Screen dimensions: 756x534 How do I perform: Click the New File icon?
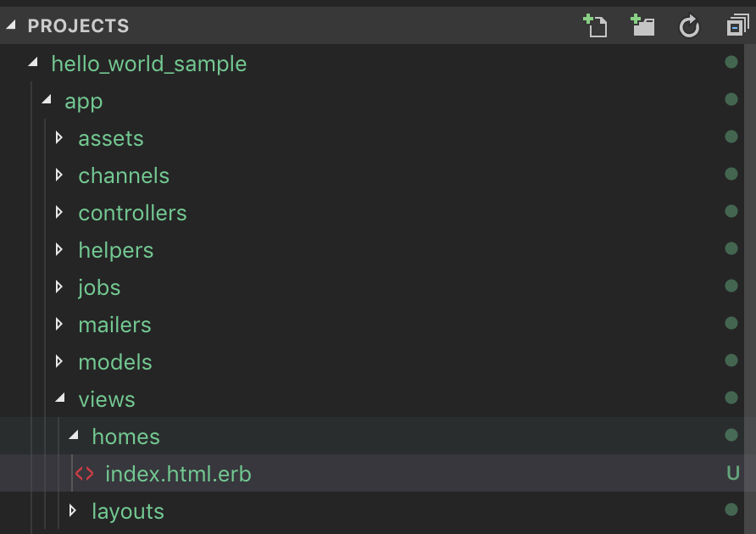pos(596,25)
